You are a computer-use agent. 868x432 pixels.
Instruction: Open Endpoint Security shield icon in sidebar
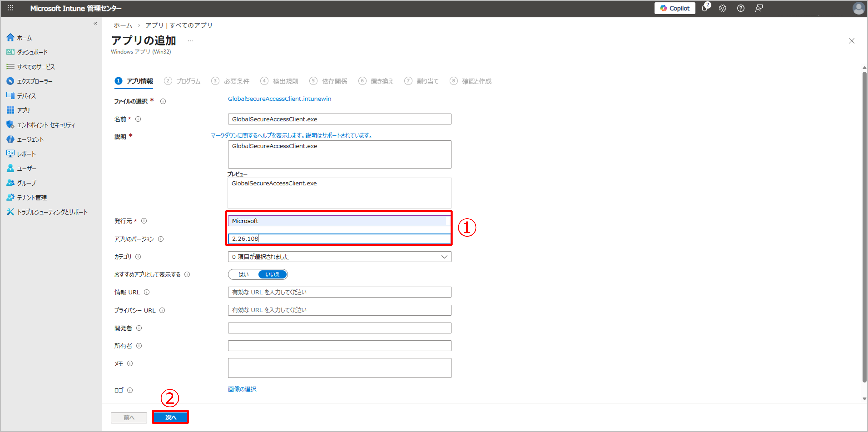[10, 125]
